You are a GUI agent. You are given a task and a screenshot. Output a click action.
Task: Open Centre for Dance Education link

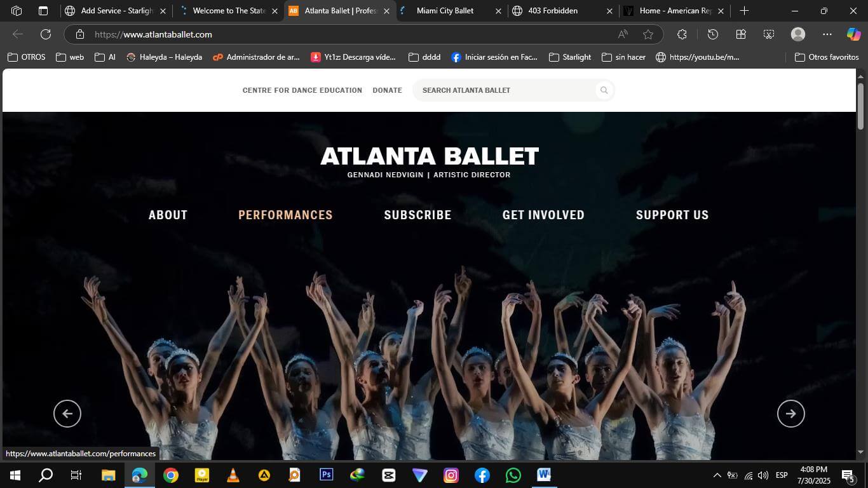[302, 90]
